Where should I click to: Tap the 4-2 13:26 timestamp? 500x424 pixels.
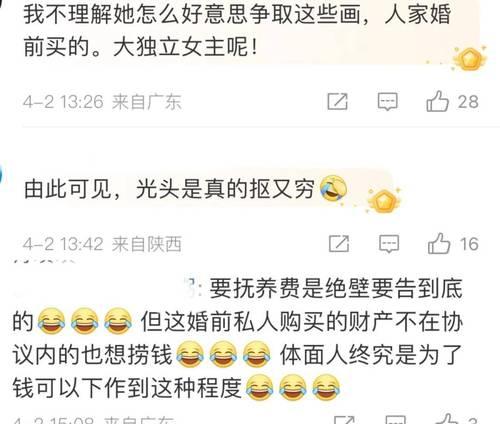63,102
